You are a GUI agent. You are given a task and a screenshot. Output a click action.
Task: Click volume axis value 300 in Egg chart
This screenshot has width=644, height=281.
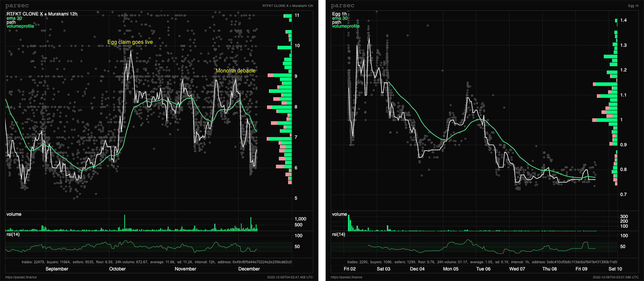pos(623,217)
